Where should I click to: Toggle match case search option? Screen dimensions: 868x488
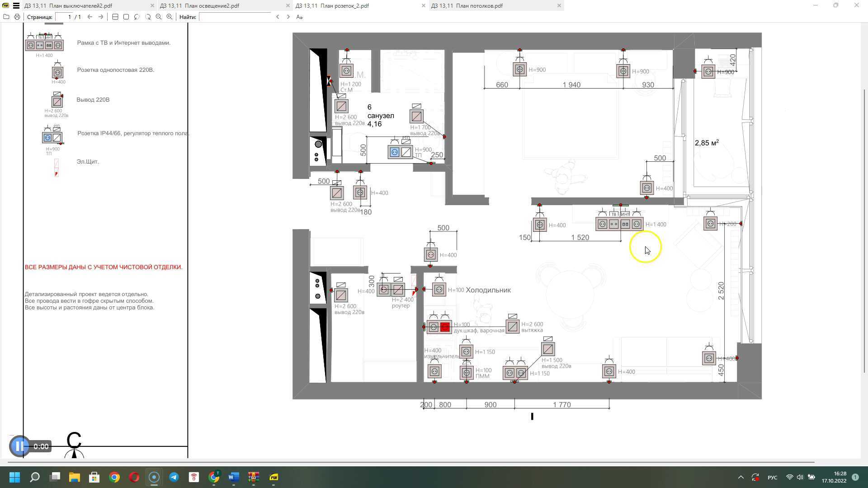point(299,17)
